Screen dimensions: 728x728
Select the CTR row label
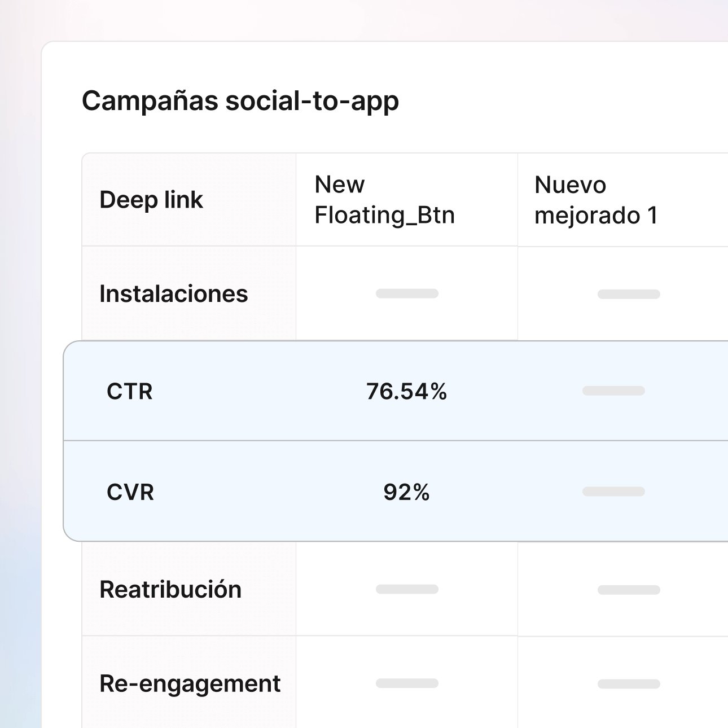pyautogui.click(x=130, y=391)
